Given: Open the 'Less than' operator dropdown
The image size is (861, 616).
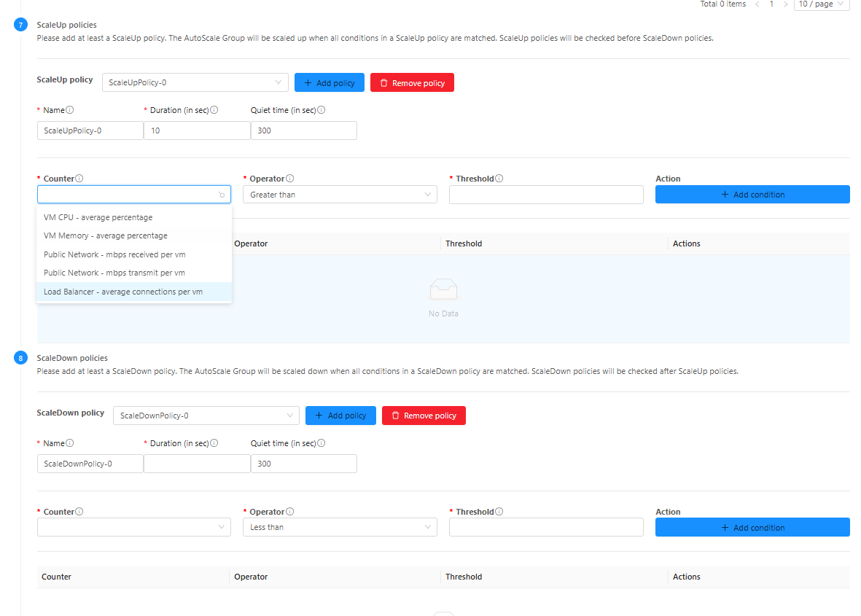Looking at the screenshot, I should click(340, 527).
